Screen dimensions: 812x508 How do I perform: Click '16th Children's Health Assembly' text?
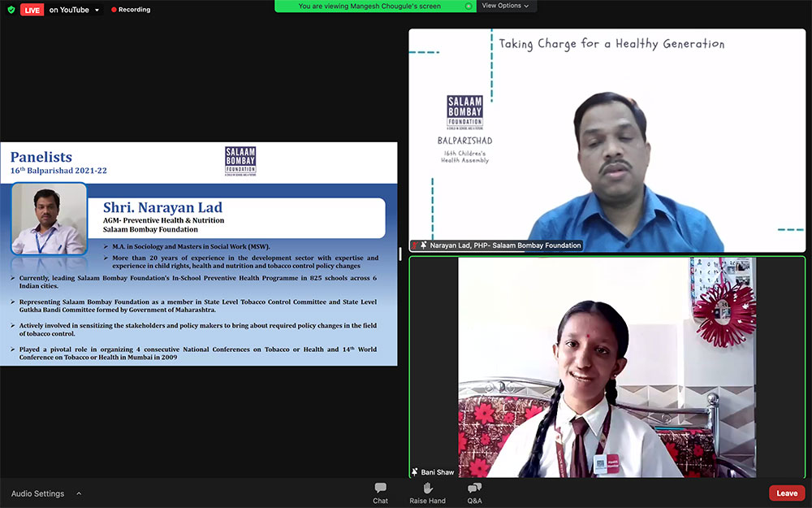pos(464,157)
